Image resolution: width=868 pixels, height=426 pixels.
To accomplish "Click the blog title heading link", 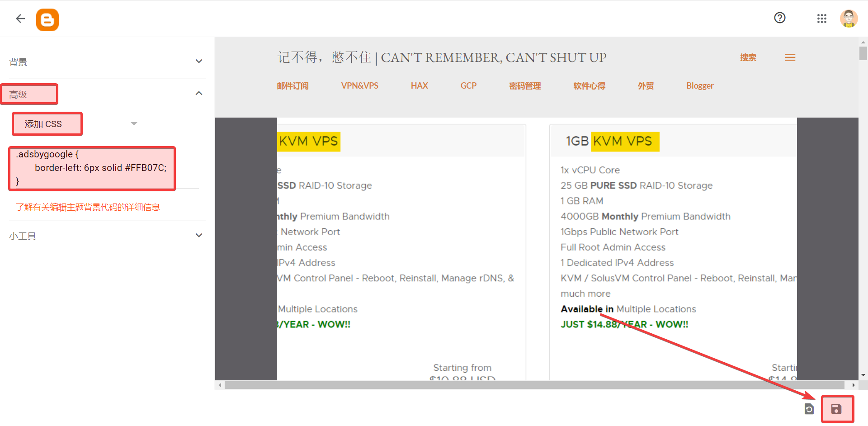I will (442, 58).
